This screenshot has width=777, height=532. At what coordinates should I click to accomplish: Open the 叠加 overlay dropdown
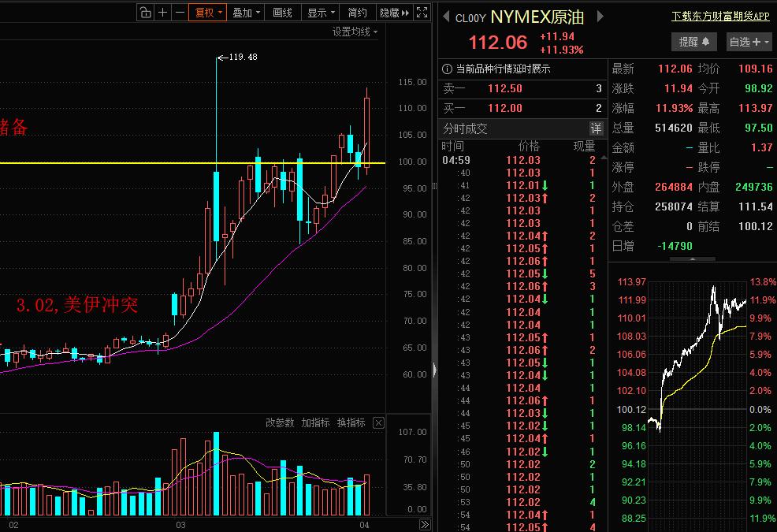[x=246, y=13]
